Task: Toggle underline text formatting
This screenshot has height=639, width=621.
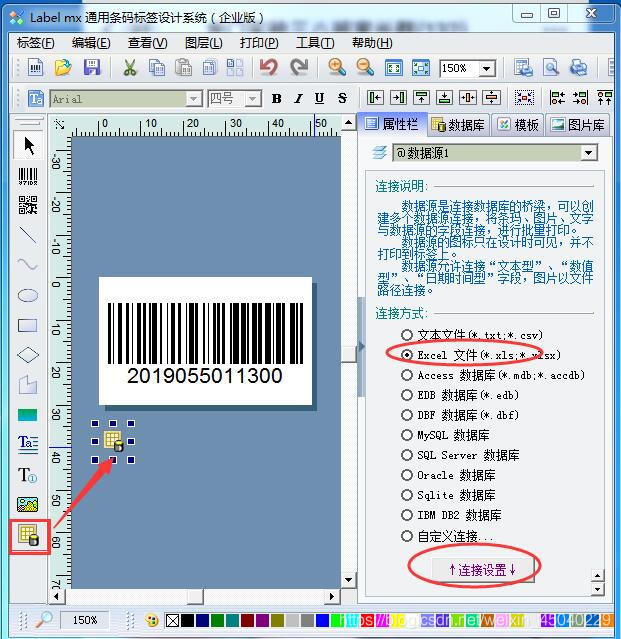Action: [x=319, y=98]
